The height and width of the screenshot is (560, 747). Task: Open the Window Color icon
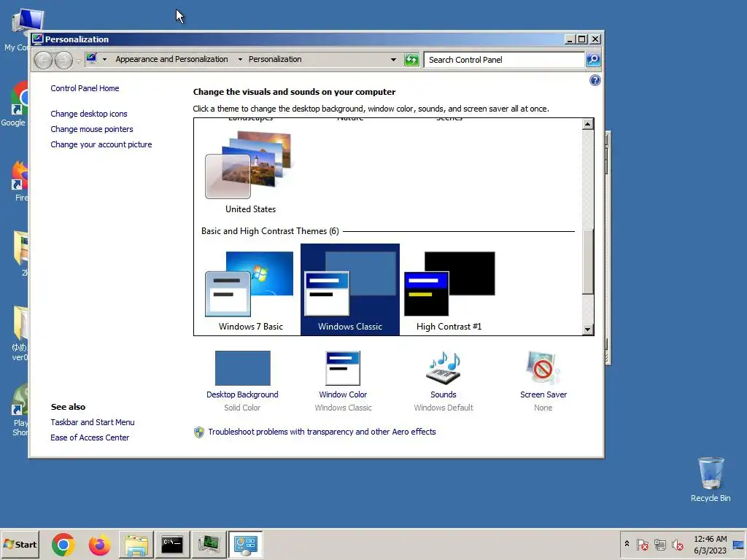coord(343,368)
